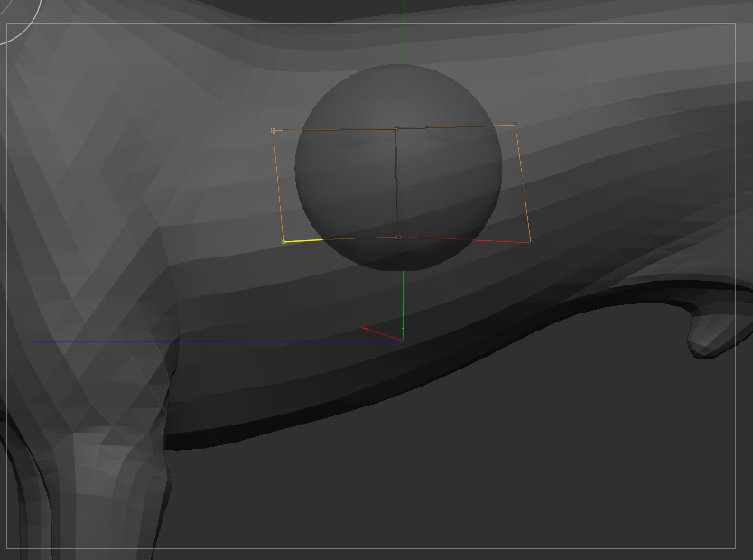Click the short red axis line near origin
Image resolution: width=753 pixels, height=560 pixels.
(x=381, y=334)
